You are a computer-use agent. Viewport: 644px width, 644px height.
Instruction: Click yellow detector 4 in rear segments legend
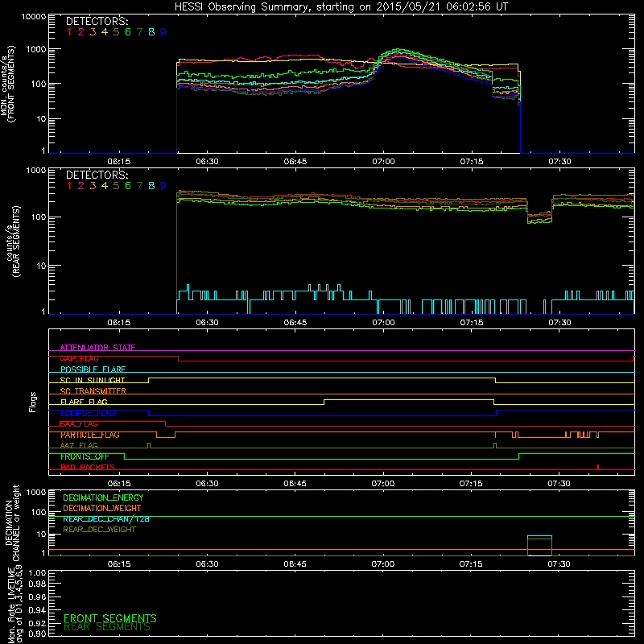(x=105, y=186)
